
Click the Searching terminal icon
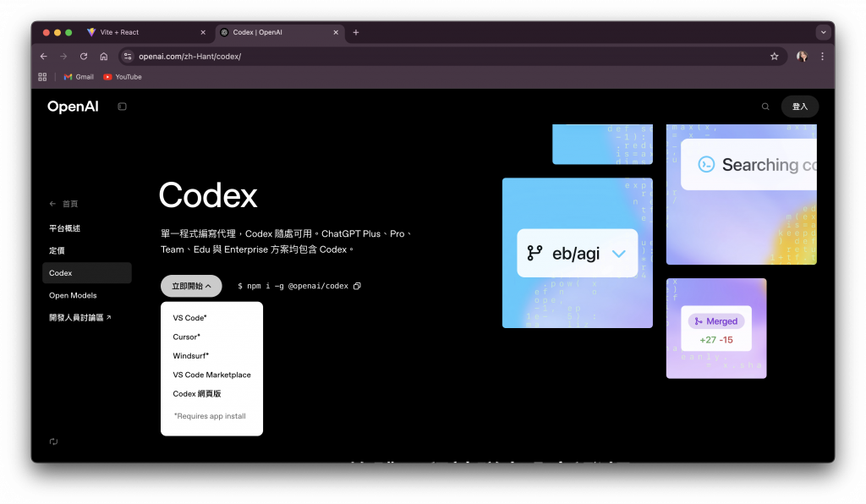[x=706, y=165]
